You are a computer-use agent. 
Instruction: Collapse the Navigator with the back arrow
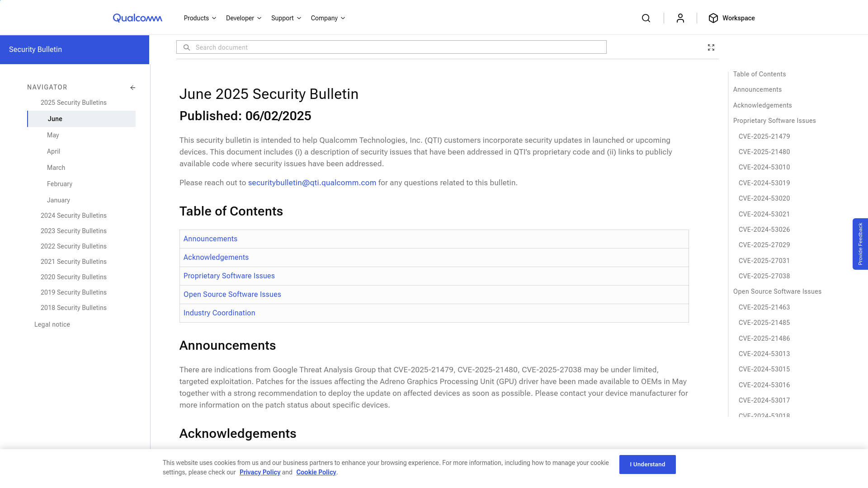(132, 88)
